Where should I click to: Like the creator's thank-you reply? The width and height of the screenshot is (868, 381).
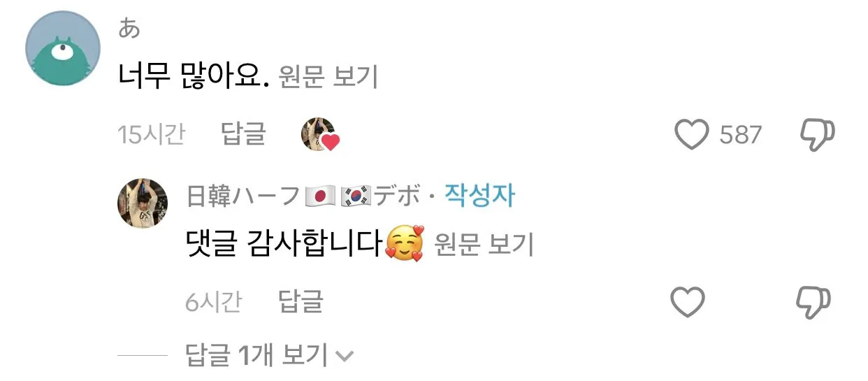(688, 302)
